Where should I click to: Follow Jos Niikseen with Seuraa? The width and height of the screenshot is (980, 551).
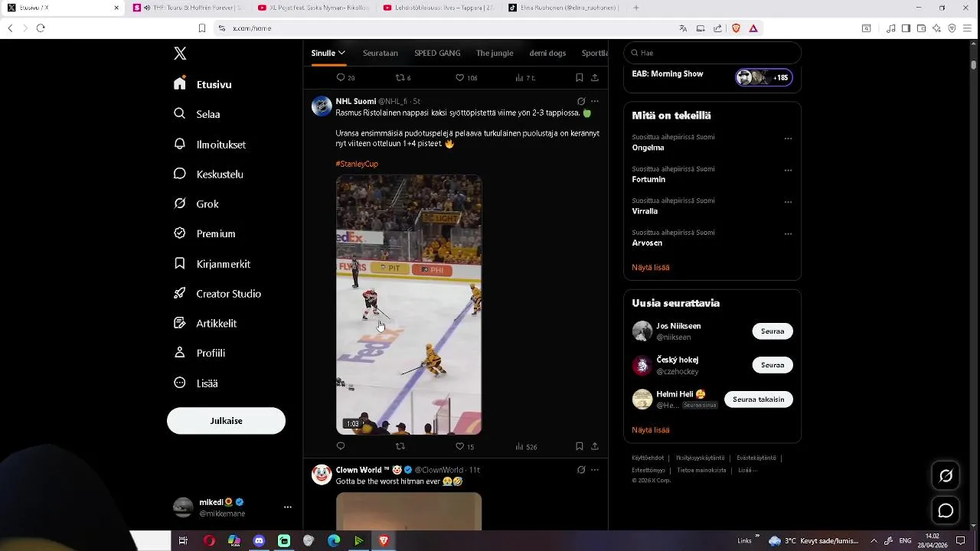click(773, 331)
